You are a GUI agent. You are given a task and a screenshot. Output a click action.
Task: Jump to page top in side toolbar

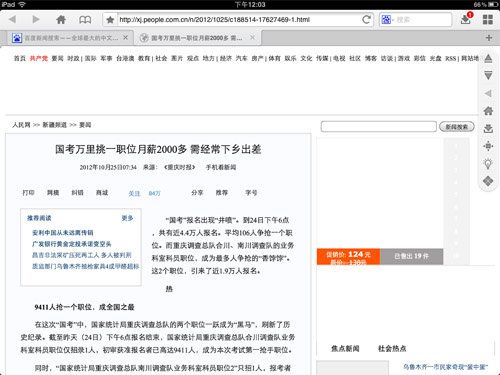[488, 58]
